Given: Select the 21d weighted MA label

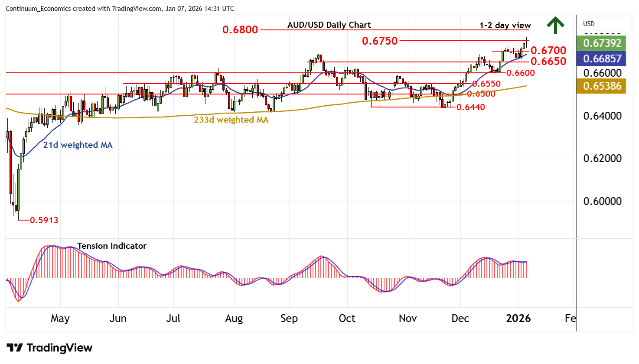Looking at the screenshot, I should click(78, 145).
